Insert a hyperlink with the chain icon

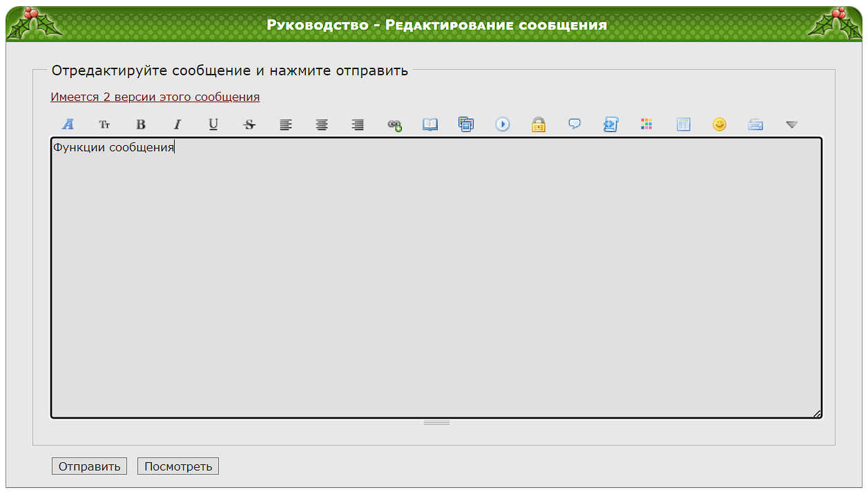(x=394, y=124)
